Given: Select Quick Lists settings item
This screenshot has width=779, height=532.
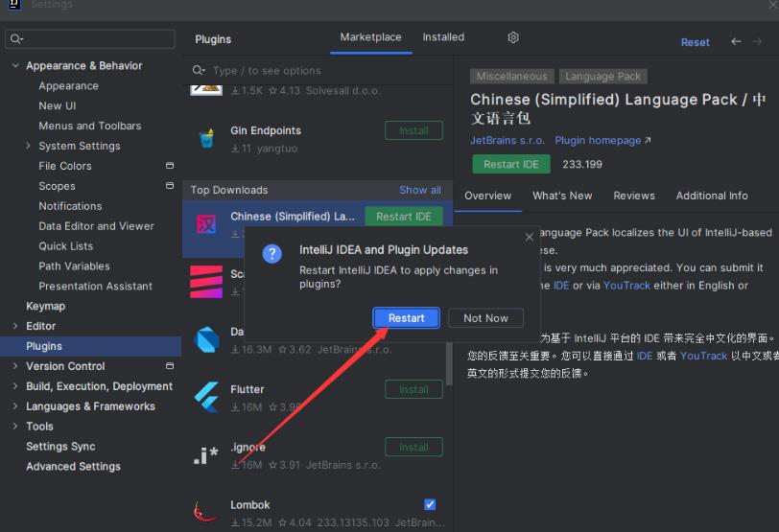Looking at the screenshot, I should 65,245.
